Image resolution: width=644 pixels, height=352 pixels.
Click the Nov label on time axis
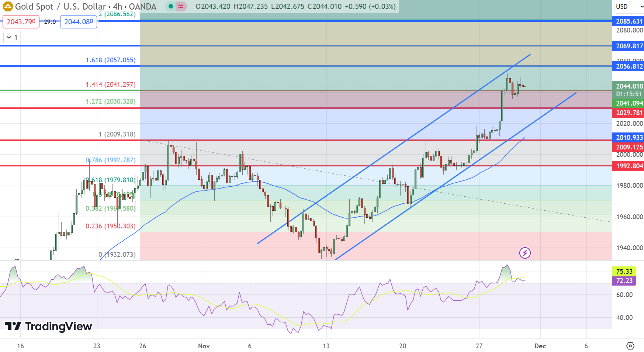point(204,346)
